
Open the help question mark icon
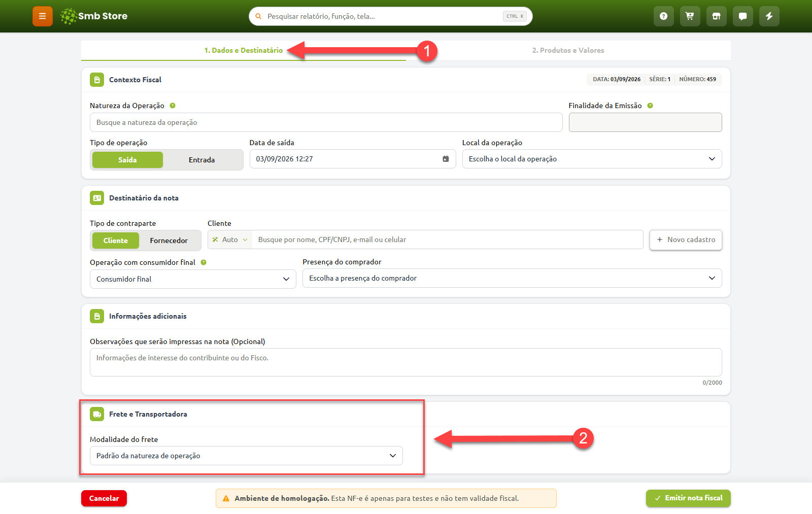pos(664,16)
